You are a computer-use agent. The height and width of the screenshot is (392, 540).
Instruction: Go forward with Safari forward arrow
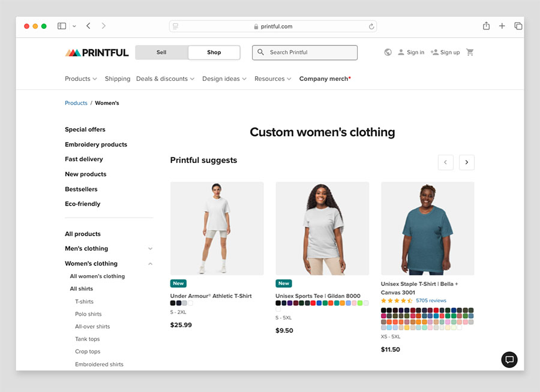[103, 26]
